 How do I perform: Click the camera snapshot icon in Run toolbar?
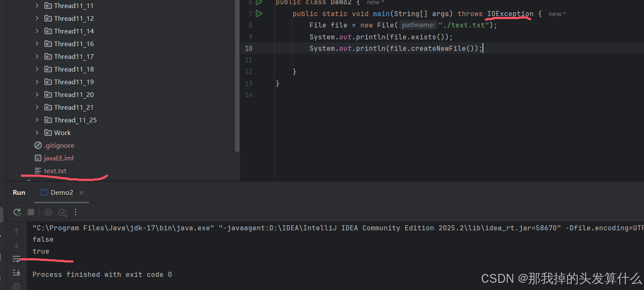click(x=48, y=212)
